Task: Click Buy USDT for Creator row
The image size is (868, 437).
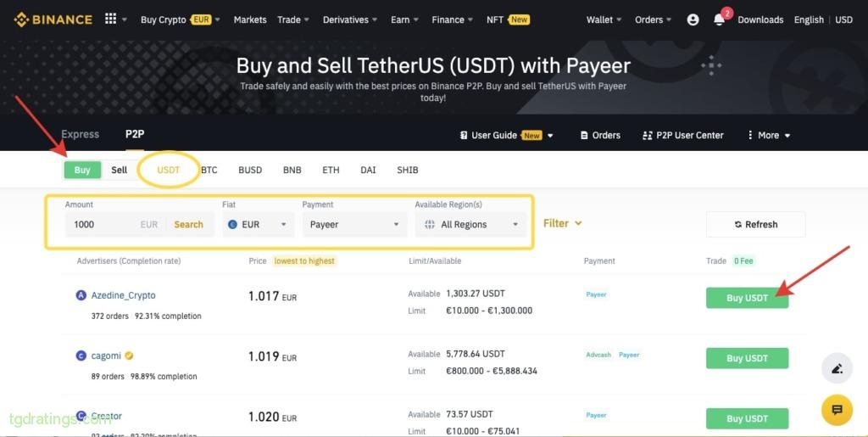Action: [x=748, y=418]
